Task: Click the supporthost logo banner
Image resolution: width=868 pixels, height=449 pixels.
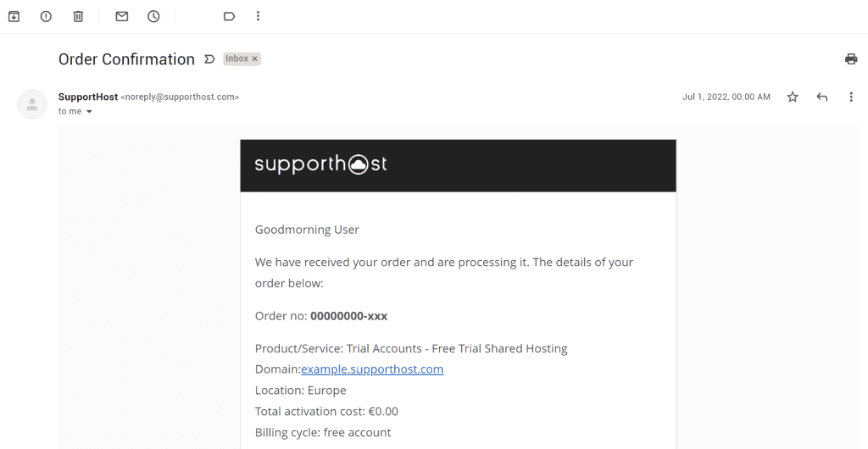Action: point(458,165)
